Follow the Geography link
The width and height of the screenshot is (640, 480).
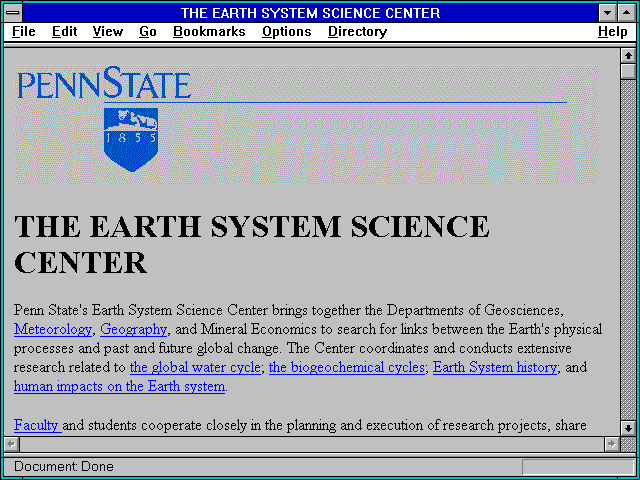click(133, 329)
